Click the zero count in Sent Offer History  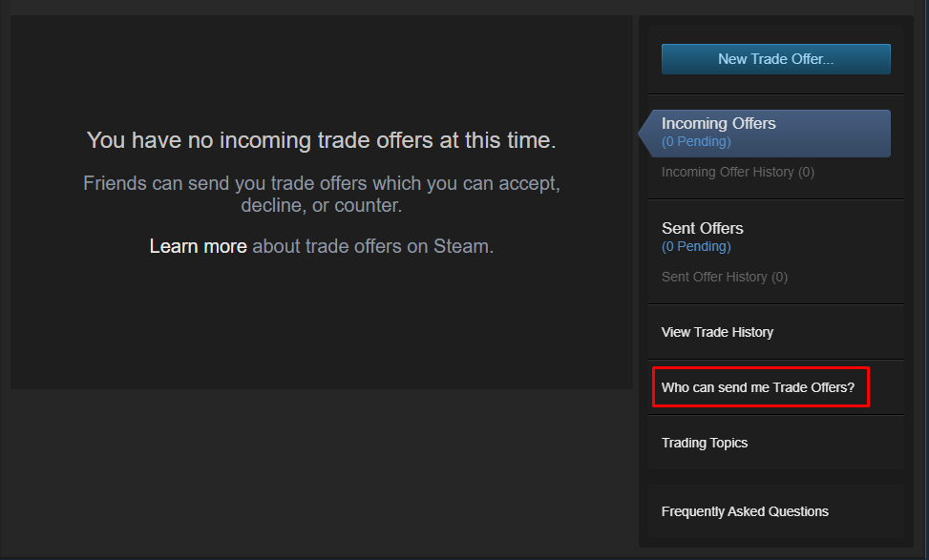779,278
